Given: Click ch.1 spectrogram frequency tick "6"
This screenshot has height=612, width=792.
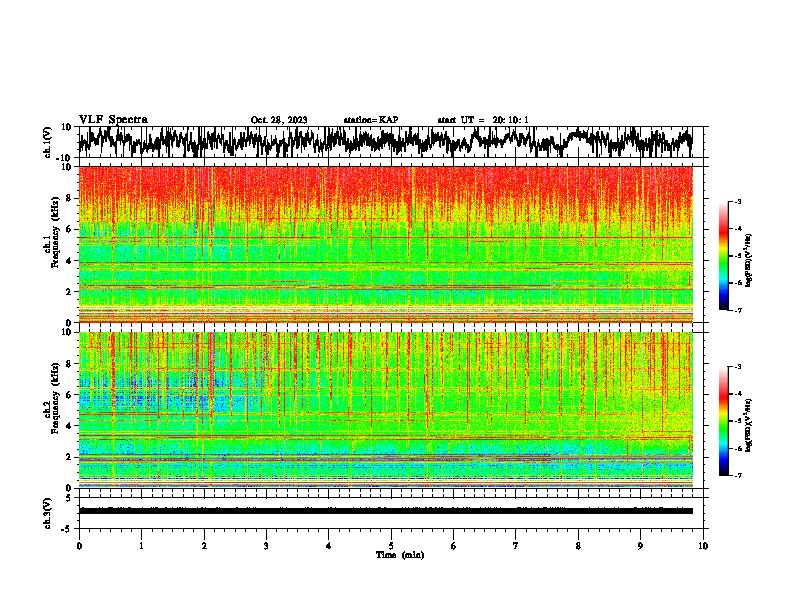Looking at the screenshot, I should coord(69,229).
